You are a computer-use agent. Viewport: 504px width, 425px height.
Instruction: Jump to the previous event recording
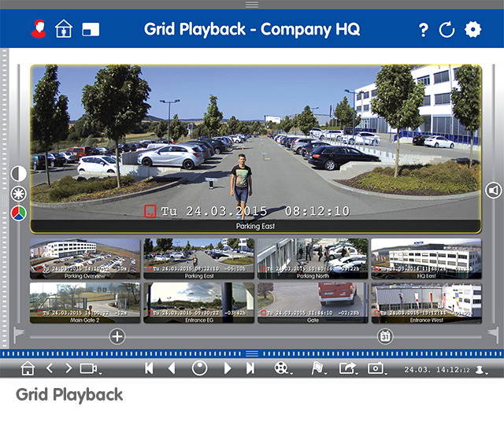(x=149, y=368)
